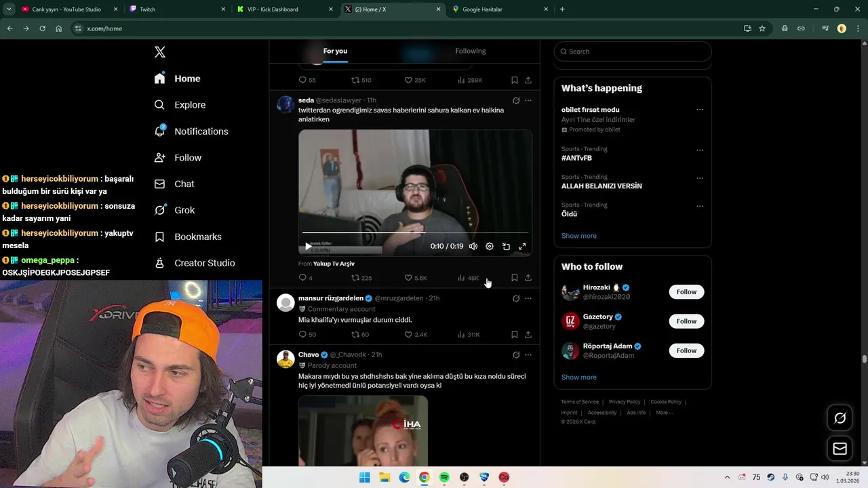Follow Gazetory
The height and width of the screenshot is (488, 868).
pyautogui.click(x=686, y=321)
